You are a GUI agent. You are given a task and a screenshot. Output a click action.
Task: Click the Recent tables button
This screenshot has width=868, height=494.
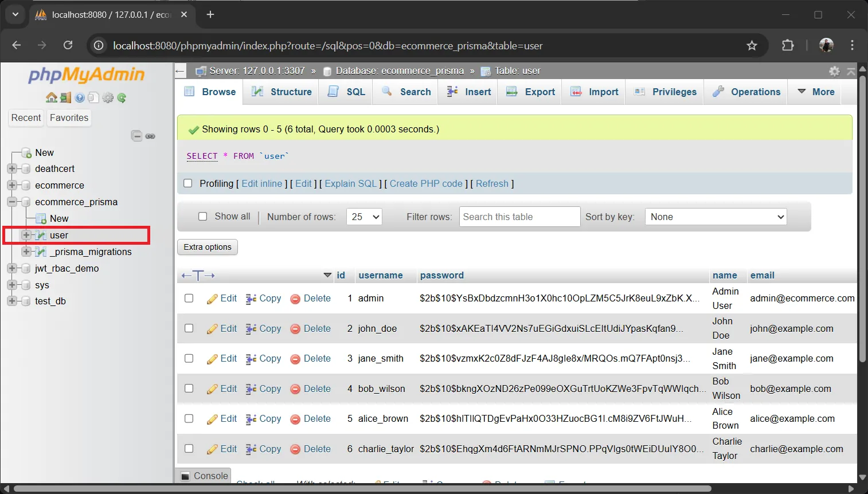26,117
